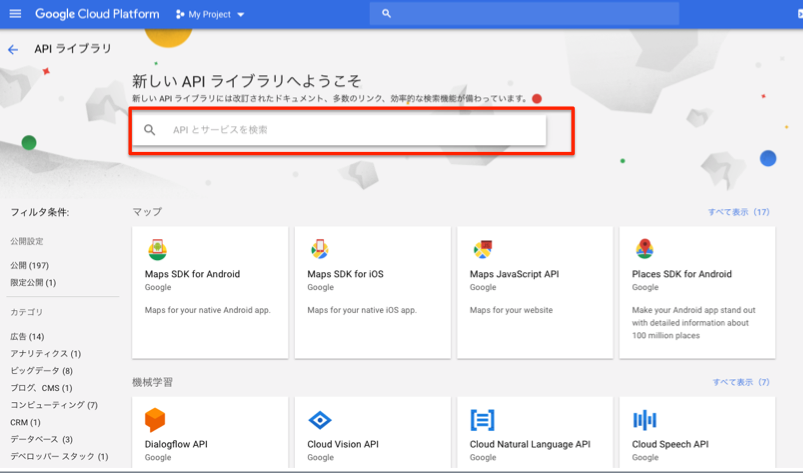Click the Cloud Natural Language API icon
The height and width of the screenshot is (473, 803).
tap(482, 420)
